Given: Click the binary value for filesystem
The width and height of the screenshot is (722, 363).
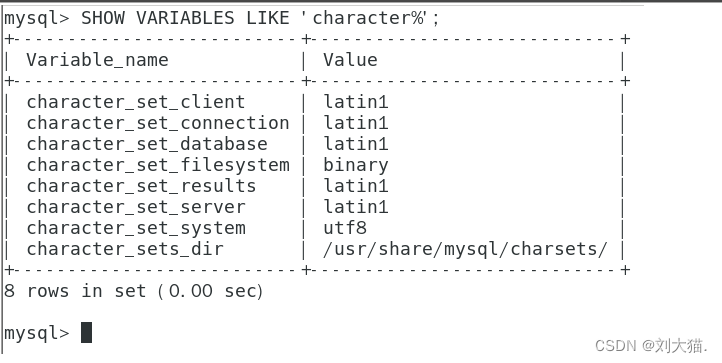Looking at the screenshot, I should [355, 165].
